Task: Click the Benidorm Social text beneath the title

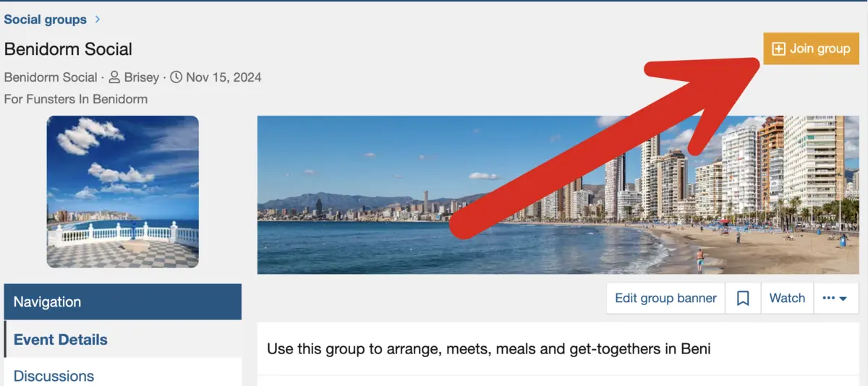Action: click(51, 77)
